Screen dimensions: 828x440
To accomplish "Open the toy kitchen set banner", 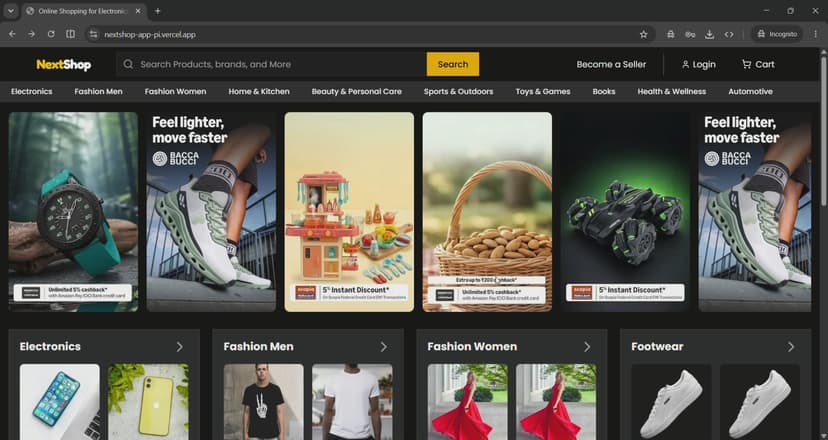I will coord(349,212).
